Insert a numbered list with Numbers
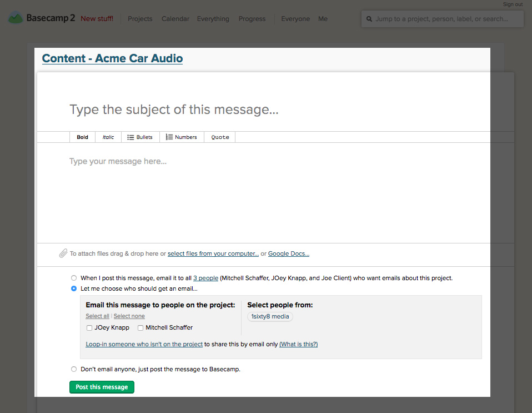 tap(182, 137)
